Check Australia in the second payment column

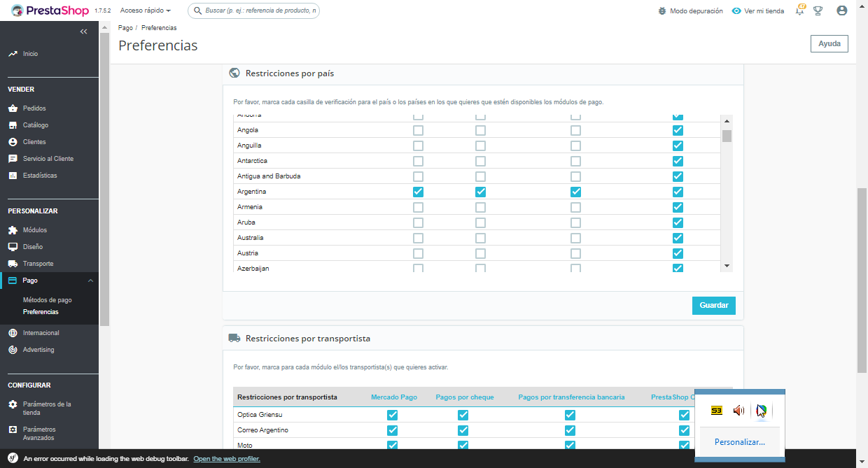point(480,238)
